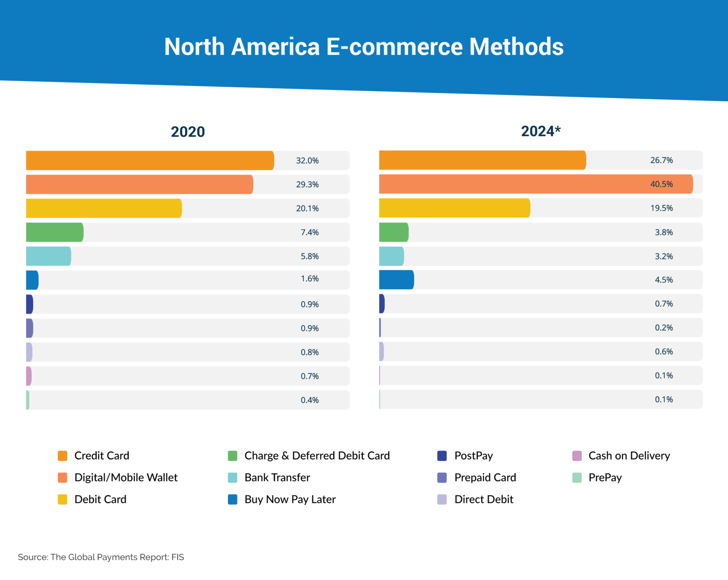This screenshot has width=728, height=580.
Task: Select the Credit Card legend swatch
Action: (62, 456)
